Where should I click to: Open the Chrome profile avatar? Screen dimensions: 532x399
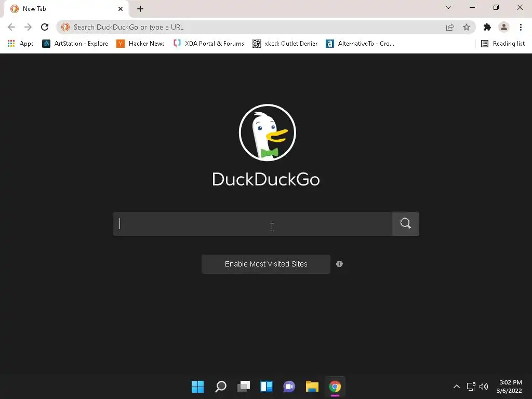tap(504, 27)
